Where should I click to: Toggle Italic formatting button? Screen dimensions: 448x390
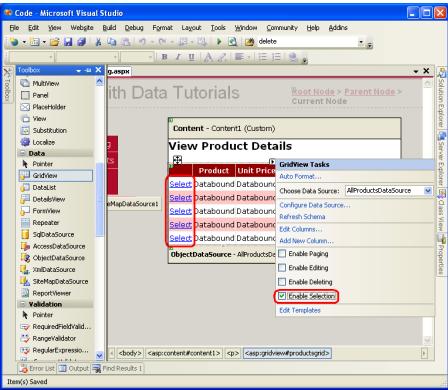[178, 57]
